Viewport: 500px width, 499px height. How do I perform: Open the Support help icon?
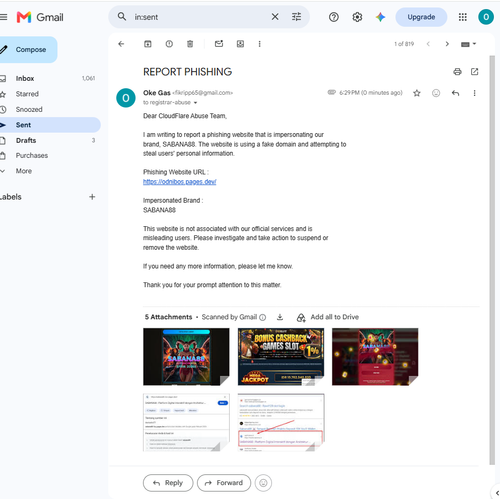tap(334, 17)
